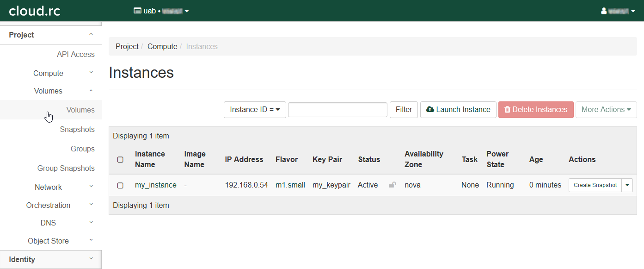Expand the More Actions dropdown
Screen dimensions: 644x269
coord(606,110)
